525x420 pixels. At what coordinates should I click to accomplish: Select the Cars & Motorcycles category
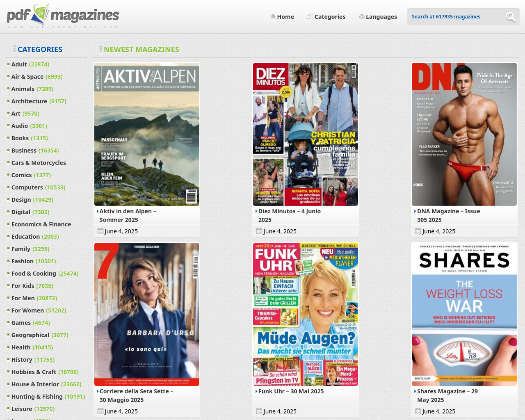pos(39,163)
